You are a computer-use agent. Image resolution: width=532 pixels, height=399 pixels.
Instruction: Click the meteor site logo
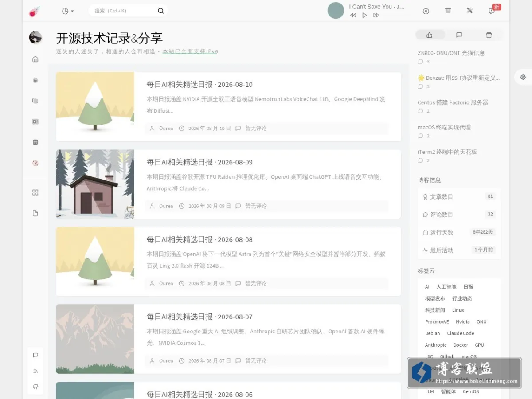35,12
